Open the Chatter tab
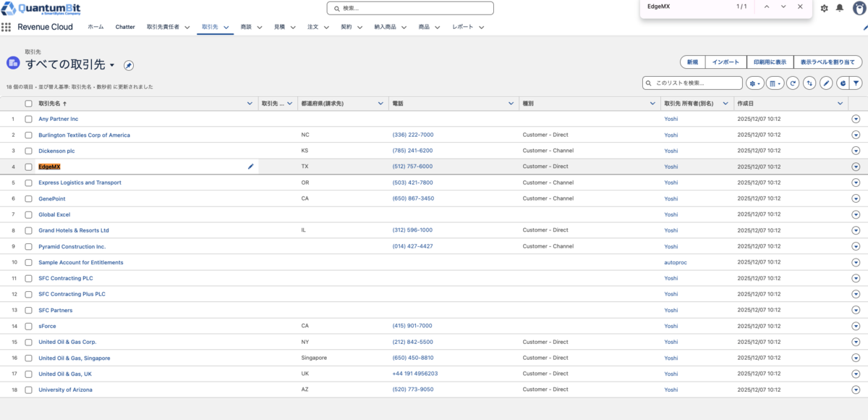This screenshot has width=868, height=420. click(x=125, y=27)
